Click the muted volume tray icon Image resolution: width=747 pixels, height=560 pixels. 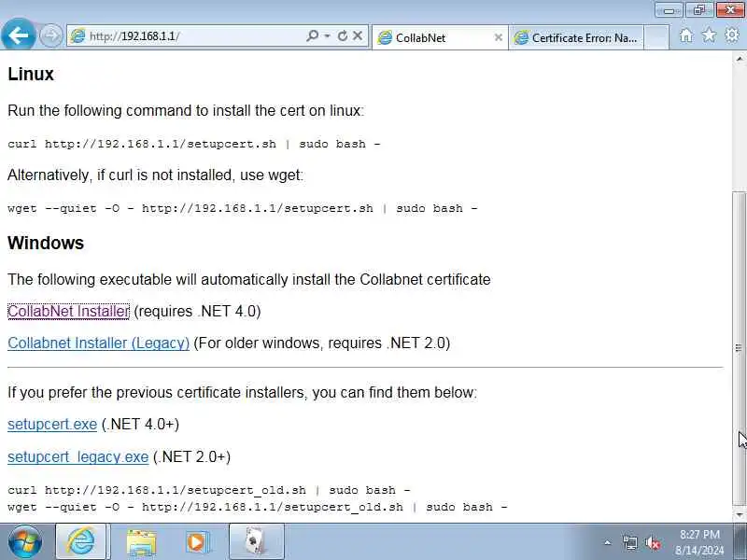pos(653,542)
